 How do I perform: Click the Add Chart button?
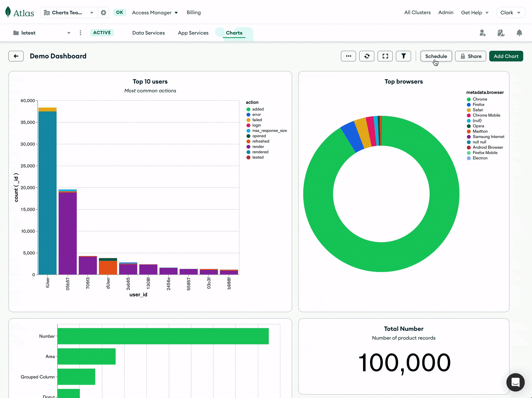(506, 56)
